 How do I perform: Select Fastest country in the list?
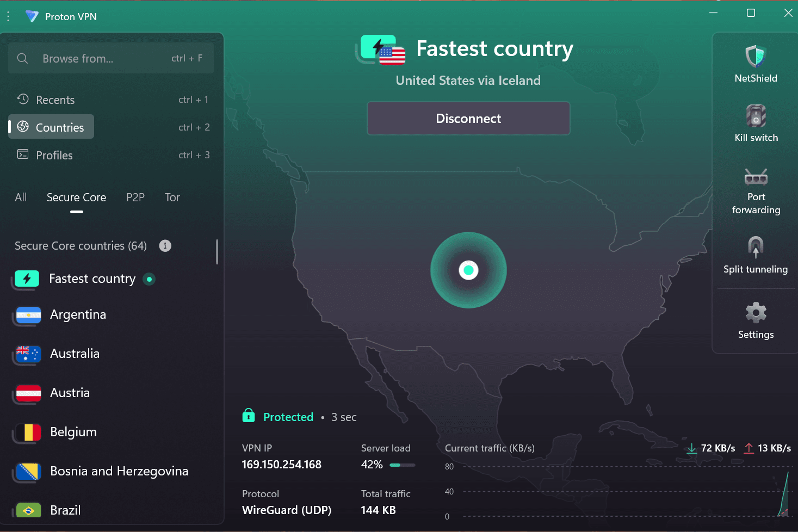[92, 279]
